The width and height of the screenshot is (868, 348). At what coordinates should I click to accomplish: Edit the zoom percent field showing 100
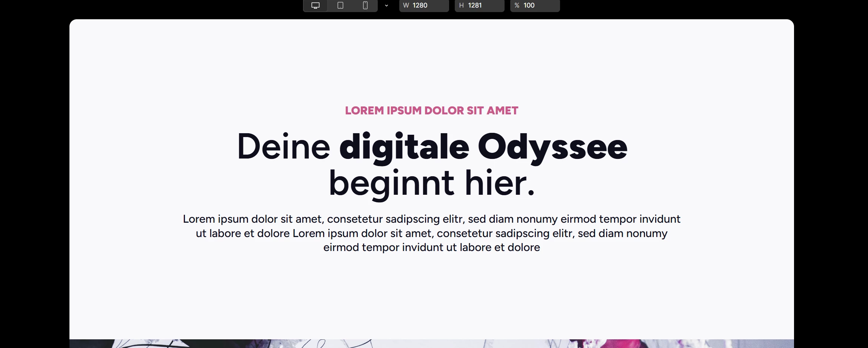535,5
